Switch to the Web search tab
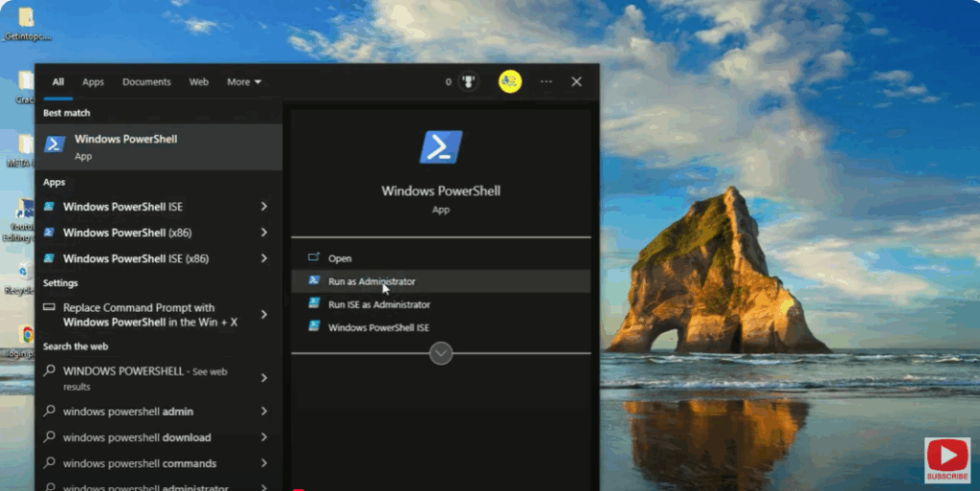This screenshot has width=980, height=491. (x=199, y=82)
